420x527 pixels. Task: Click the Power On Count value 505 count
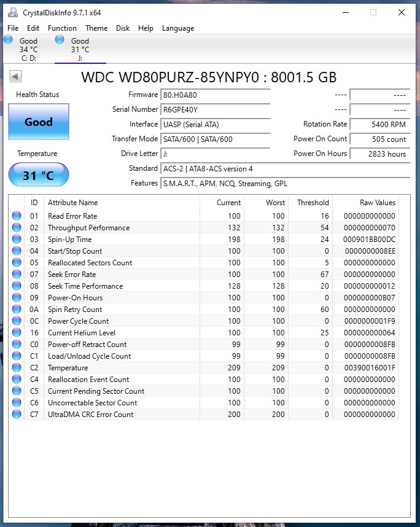coord(379,139)
